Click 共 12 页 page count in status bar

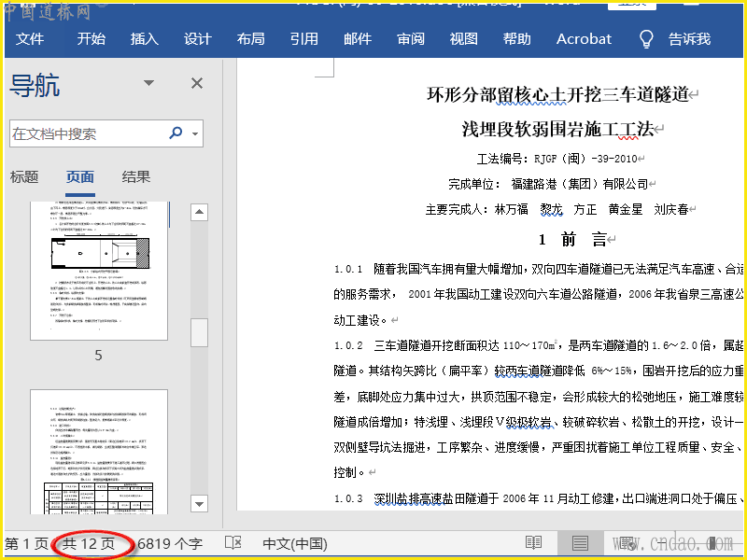point(89,544)
